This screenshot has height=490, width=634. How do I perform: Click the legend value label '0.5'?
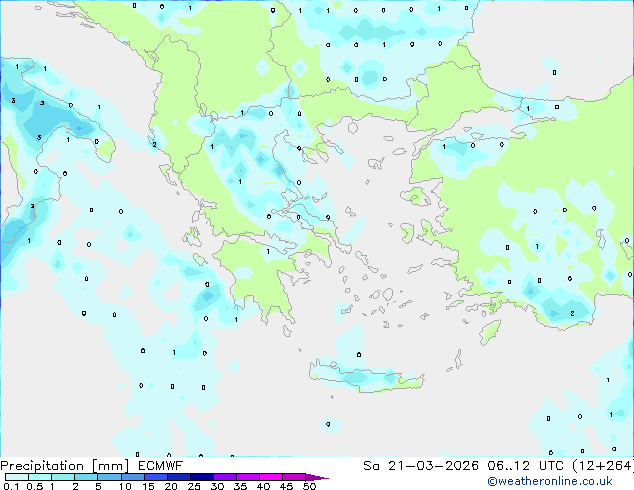click(35, 486)
